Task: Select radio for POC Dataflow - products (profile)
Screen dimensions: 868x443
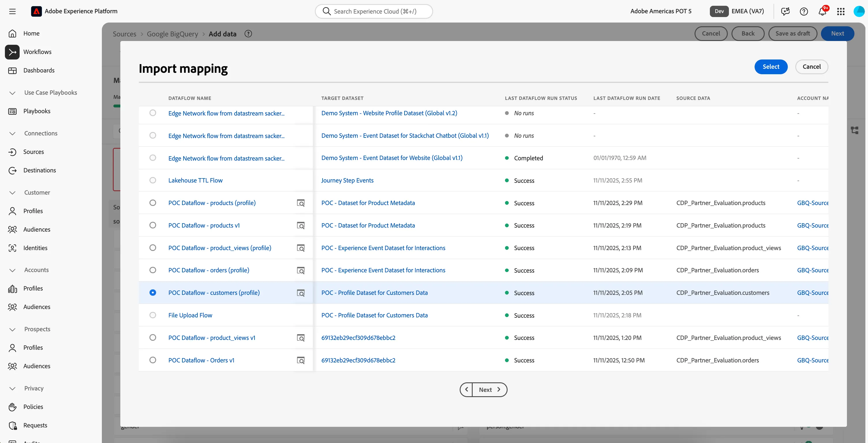Action: point(153,203)
